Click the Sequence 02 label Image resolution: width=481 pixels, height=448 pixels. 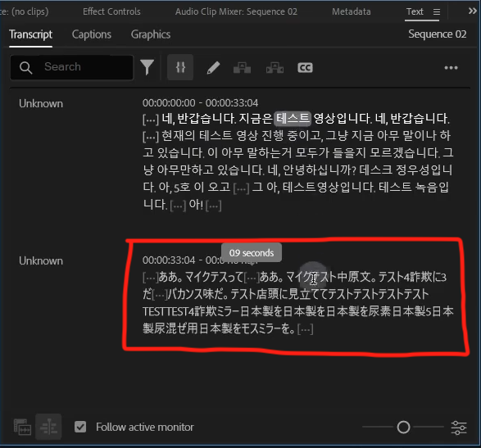(437, 34)
